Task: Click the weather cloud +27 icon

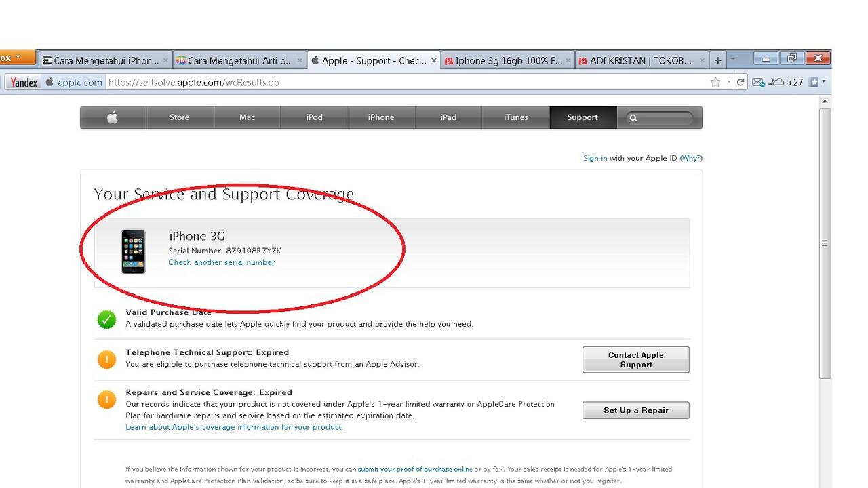Action: [x=786, y=83]
